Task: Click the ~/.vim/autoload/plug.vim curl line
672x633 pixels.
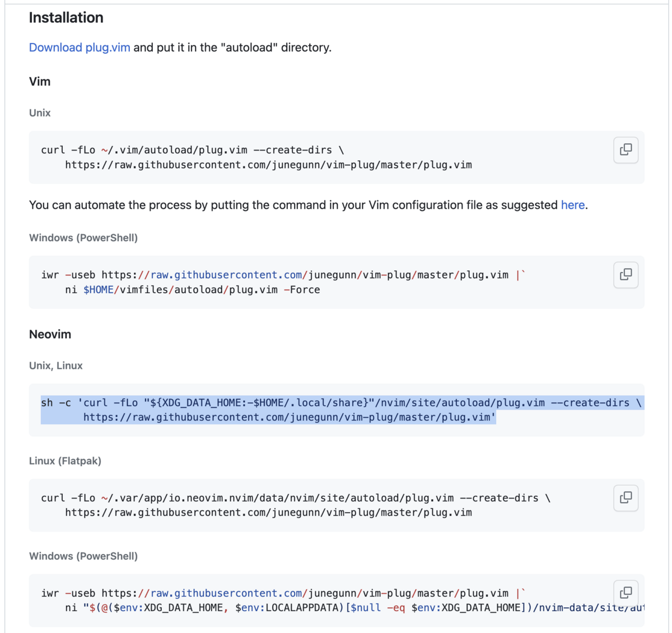Action: click(x=193, y=150)
